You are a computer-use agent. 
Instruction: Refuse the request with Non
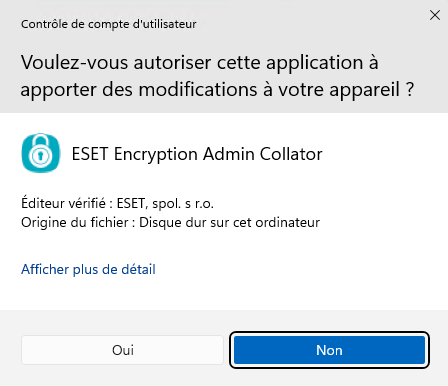pyautogui.click(x=329, y=350)
